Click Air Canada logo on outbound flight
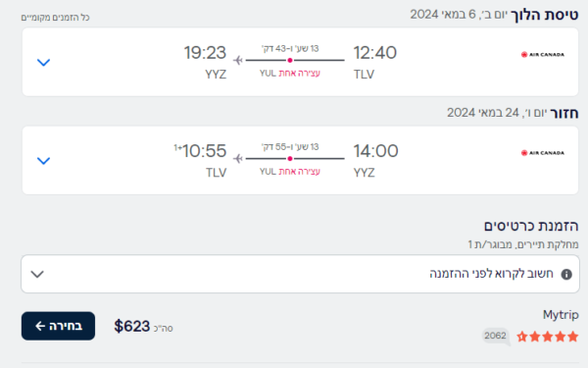This screenshot has width=588, height=368. pyautogui.click(x=542, y=55)
